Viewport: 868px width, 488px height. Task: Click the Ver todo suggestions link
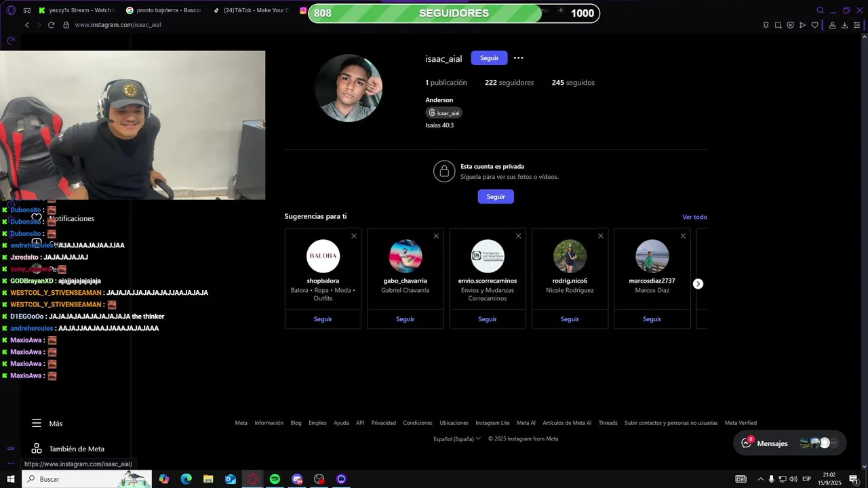point(694,217)
